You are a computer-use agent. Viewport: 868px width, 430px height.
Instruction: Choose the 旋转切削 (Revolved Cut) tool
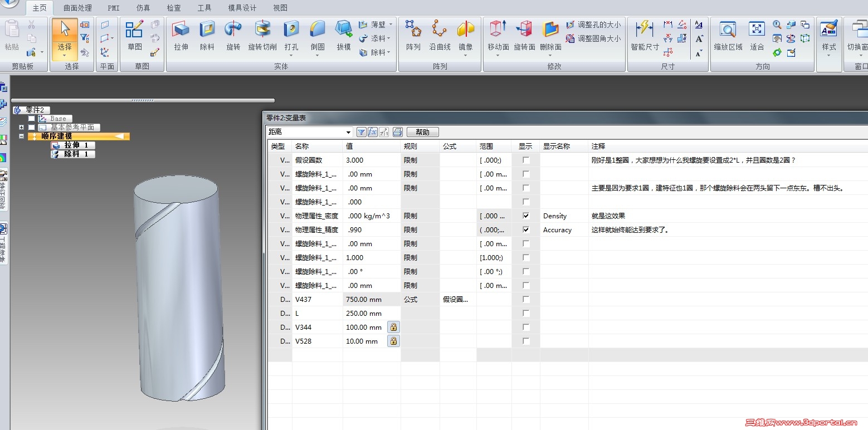coord(262,36)
